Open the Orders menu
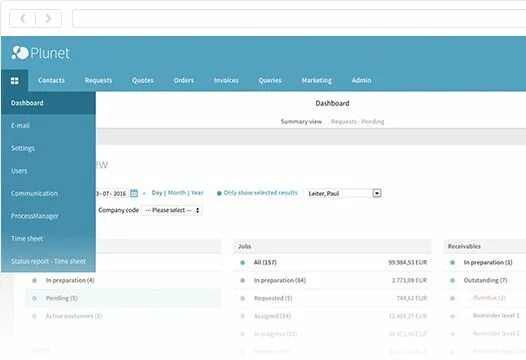526x360 pixels. click(183, 81)
